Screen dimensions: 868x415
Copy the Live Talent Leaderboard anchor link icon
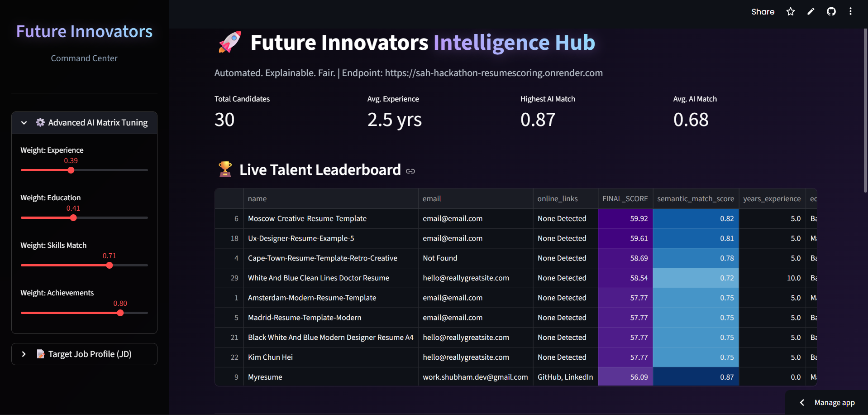coord(410,171)
